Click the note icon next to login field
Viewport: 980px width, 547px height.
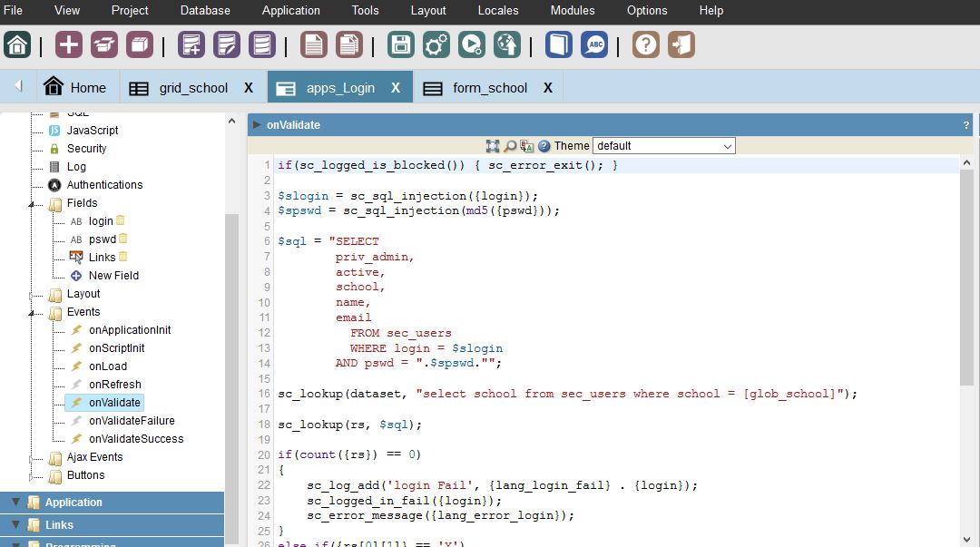pyautogui.click(x=121, y=220)
